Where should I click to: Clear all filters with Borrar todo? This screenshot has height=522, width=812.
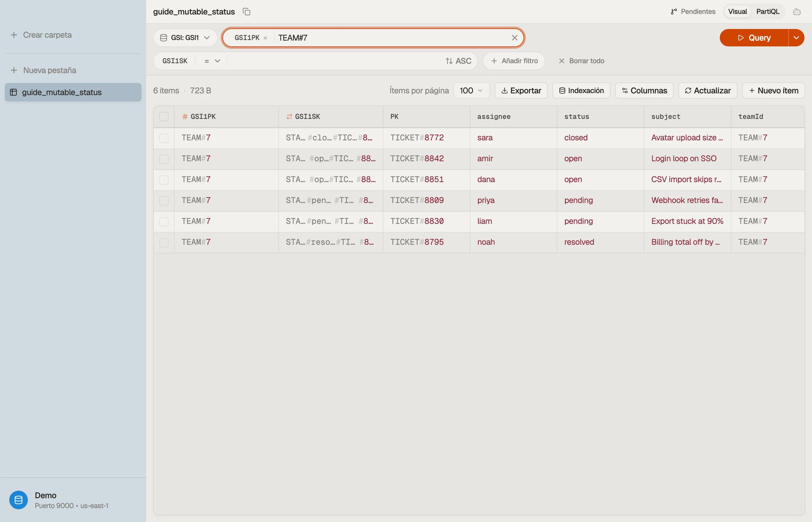[x=581, y=61]
